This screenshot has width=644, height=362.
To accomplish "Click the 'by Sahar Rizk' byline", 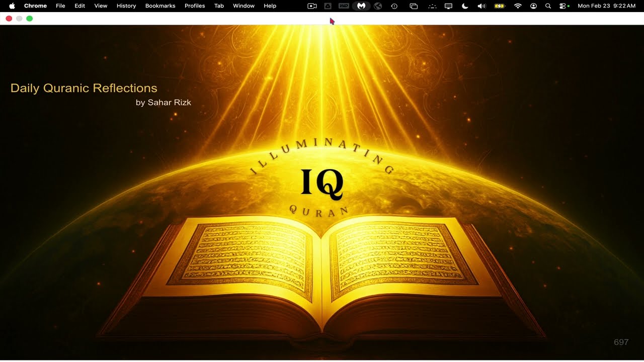I will click(164, 103).
